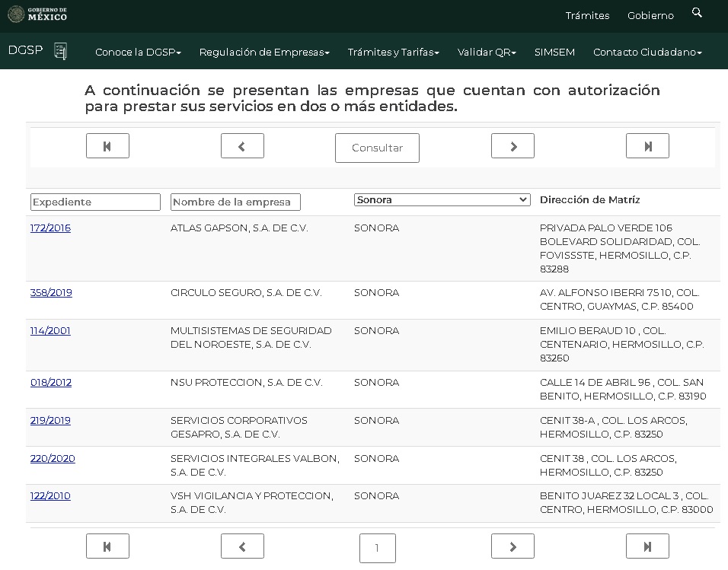Go to previous page using bottom arrow
This screenshot has width=728, height=570.
click(242, 546)
